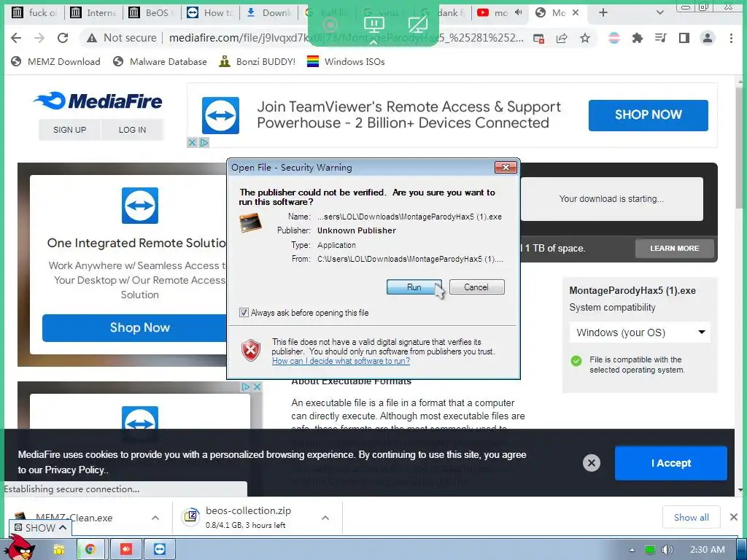747x560 pixels.
Task: Click the MediaFire logo
Action: point(98,101)
